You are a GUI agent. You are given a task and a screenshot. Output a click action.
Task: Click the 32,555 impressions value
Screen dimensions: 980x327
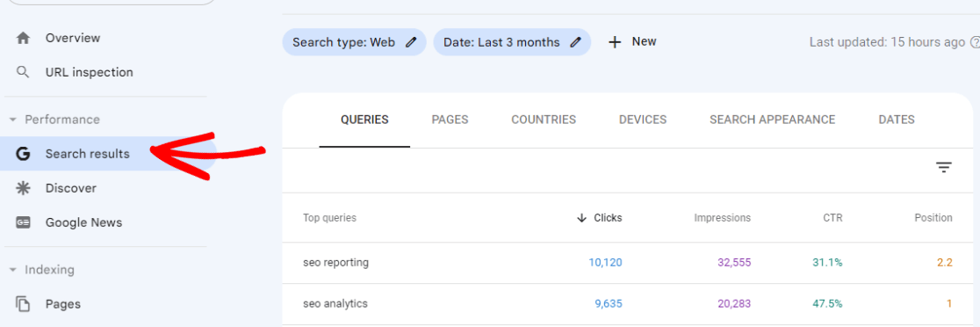(734, 263)
